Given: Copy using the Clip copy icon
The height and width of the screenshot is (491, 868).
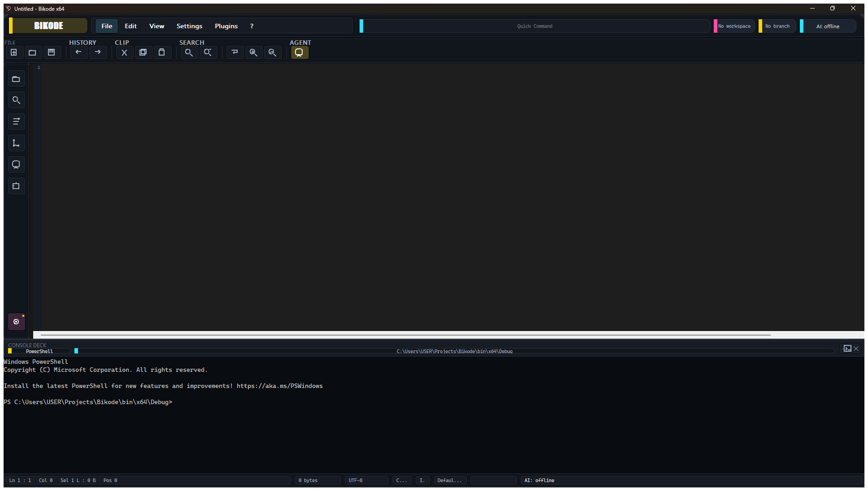Looking at the screenshot, I should pyautogui.click(x=143, y=52).
